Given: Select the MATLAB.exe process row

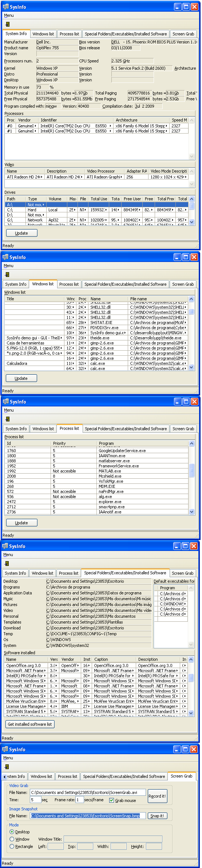Looking at the screenshot, I should tap(96, 471).
